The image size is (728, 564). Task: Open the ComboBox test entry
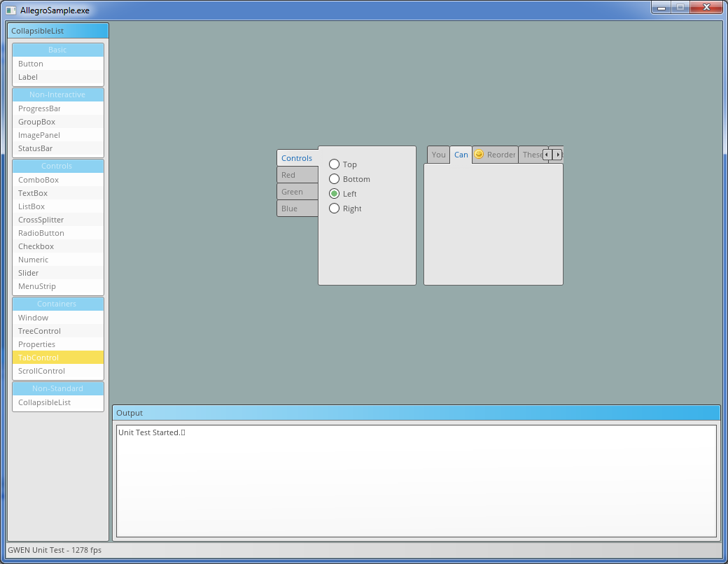[x=38, y=180]
